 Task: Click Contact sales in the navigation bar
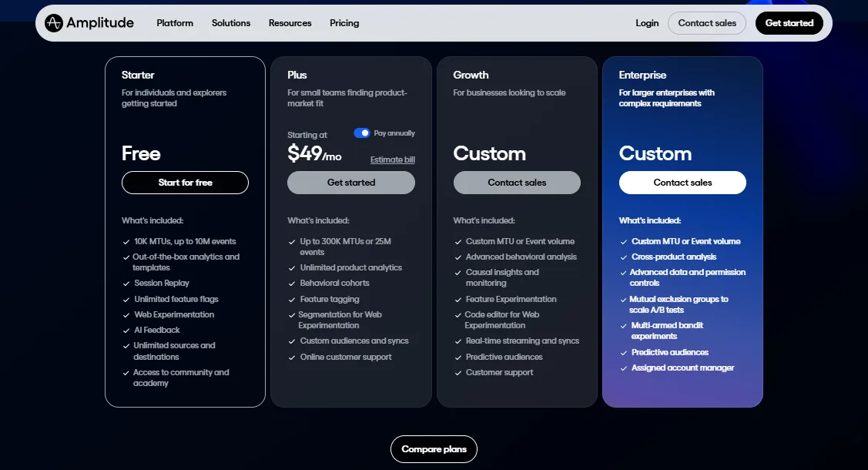click(x=707, y=22)
